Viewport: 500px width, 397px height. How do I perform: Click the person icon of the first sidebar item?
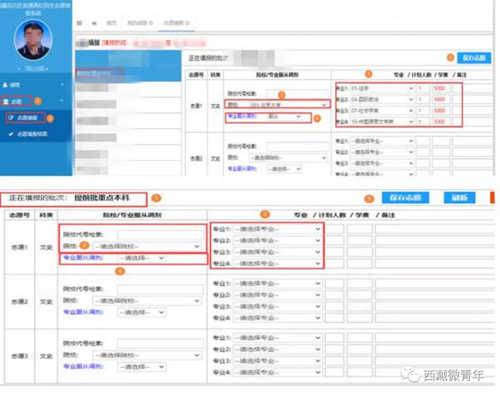tap(5, 85)
